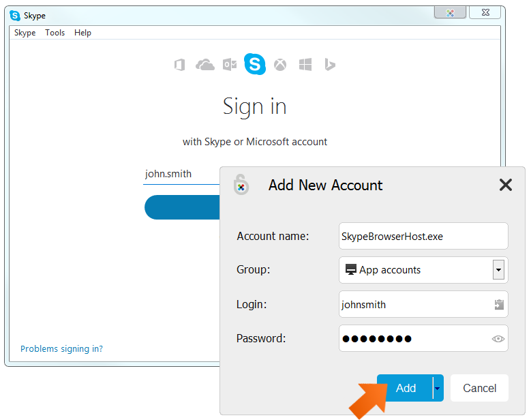Click the paste icon in Login field
This screenshot has width=531, height=420.
click(499, 304)
